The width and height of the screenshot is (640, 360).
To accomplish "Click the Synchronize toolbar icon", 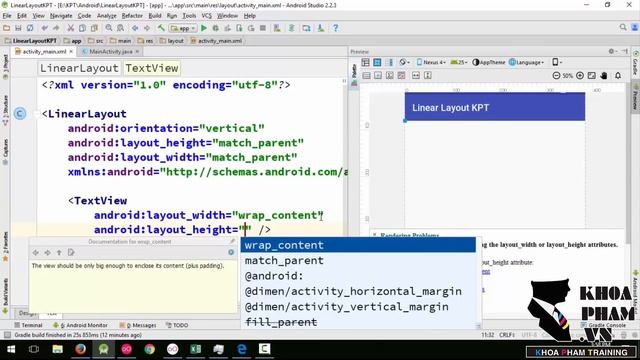I will pos(30,28).
